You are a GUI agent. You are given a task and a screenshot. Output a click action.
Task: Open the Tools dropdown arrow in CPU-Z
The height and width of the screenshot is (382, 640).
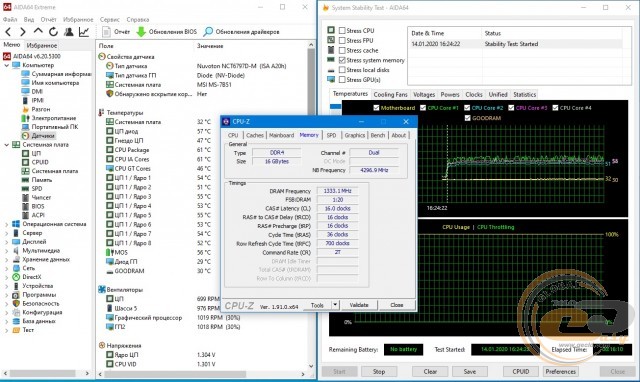pos(335,305)
